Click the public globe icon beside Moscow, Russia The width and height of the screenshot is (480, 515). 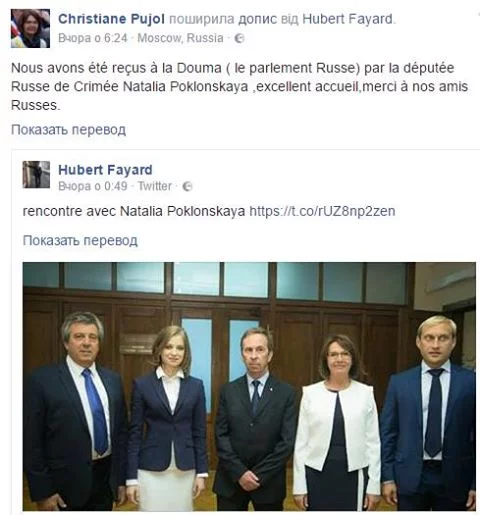[239, 38]
